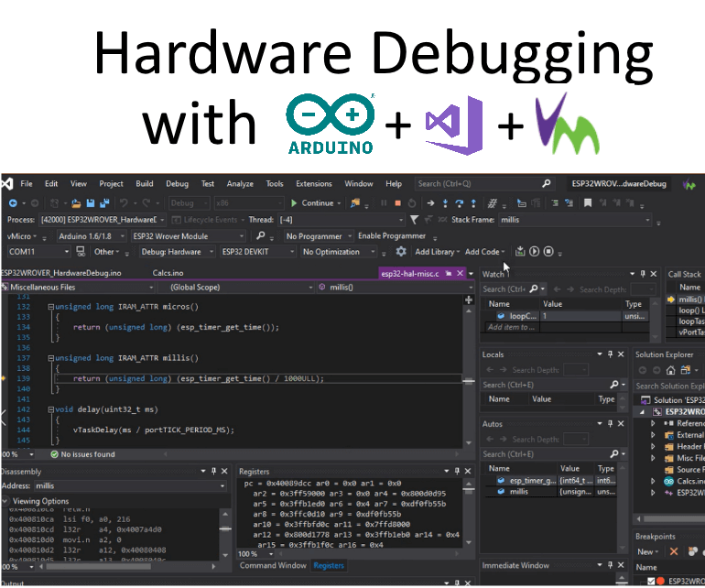The width and height of the screenshot is (705, 588).
Task: Click the bookmark icon in the toolbar
Action: (x=588, y=203)
